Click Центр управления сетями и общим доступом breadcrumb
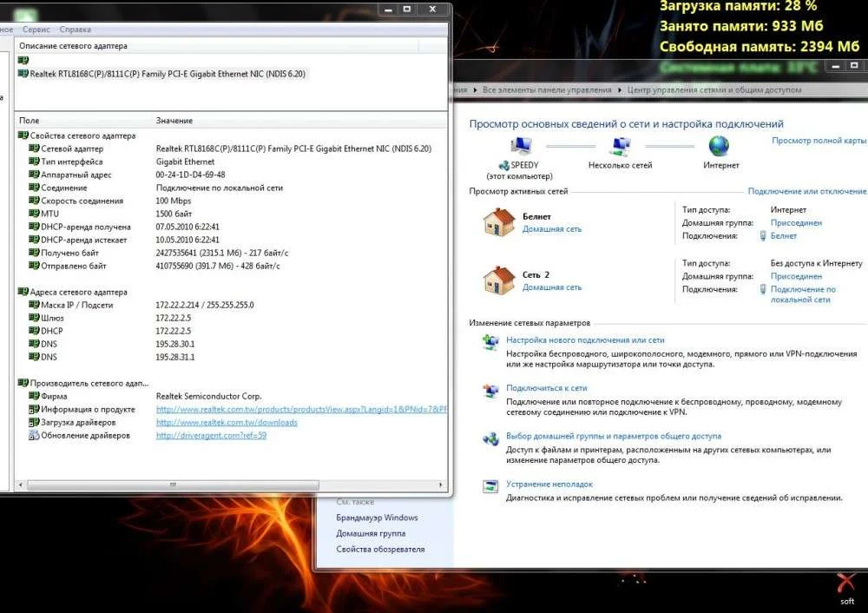The width and height of the screenshot is (868, 613). click(x=714, y=89)
